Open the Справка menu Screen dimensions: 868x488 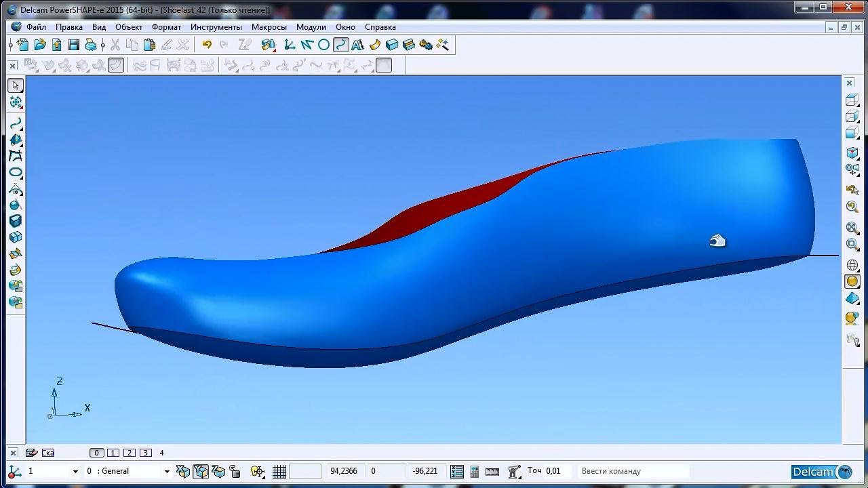pos(380,27)
